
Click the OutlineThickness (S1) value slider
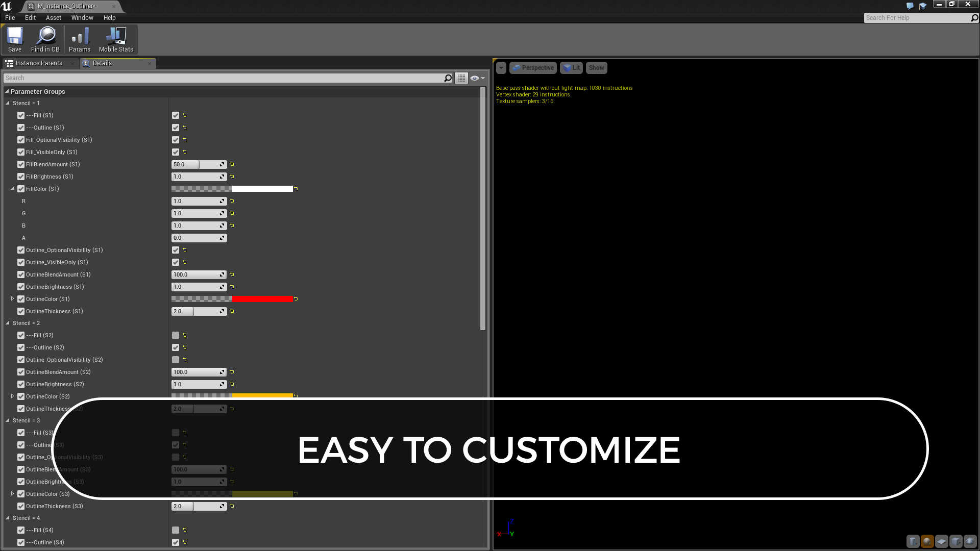tap(199, 311)
